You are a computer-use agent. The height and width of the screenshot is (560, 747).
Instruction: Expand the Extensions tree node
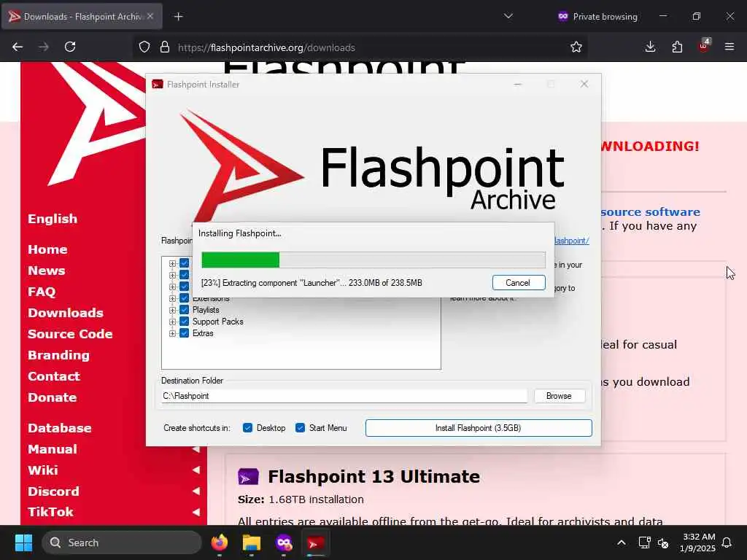[172, 298]
